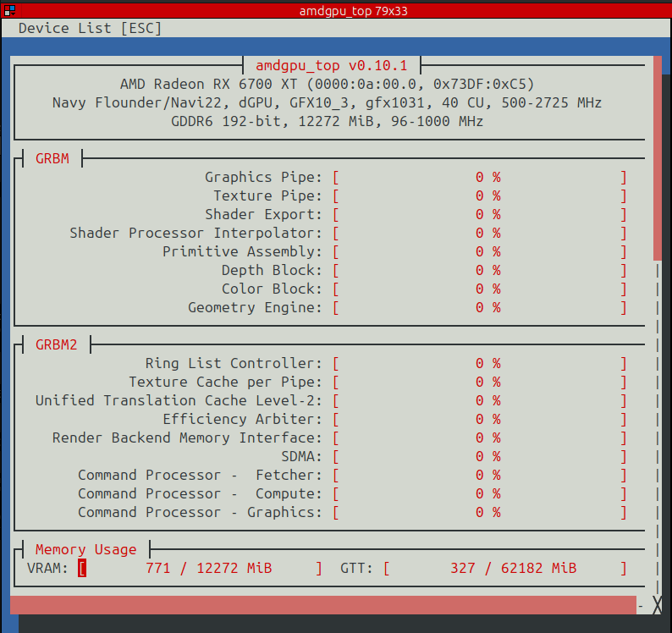The height and width of the screenshot is (633, 672).
Task: Collapse the GRBM section header
Action: [x=52, y=158]
